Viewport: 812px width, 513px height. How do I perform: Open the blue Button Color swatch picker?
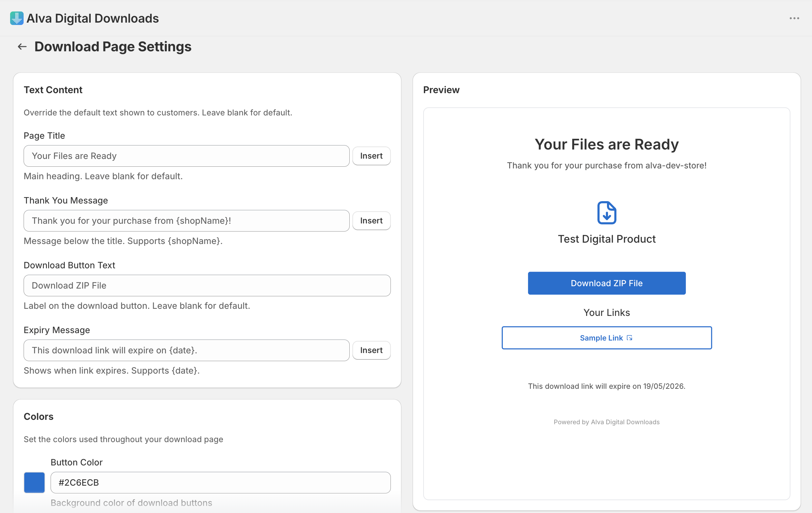pos(34,483)
